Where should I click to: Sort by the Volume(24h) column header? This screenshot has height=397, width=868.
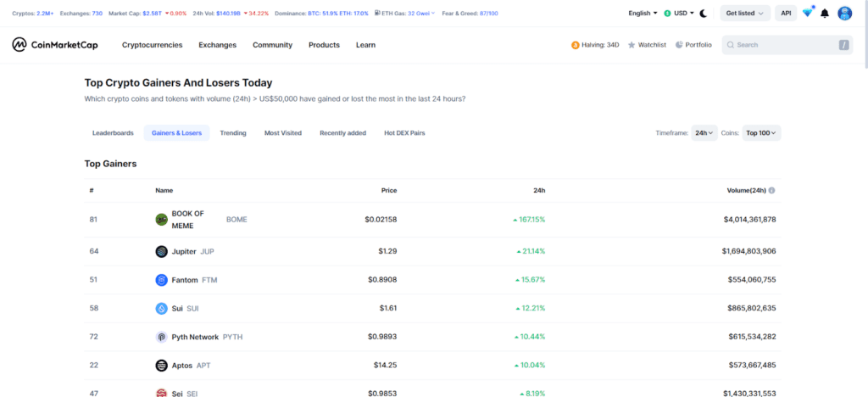[x=746, y=191]
